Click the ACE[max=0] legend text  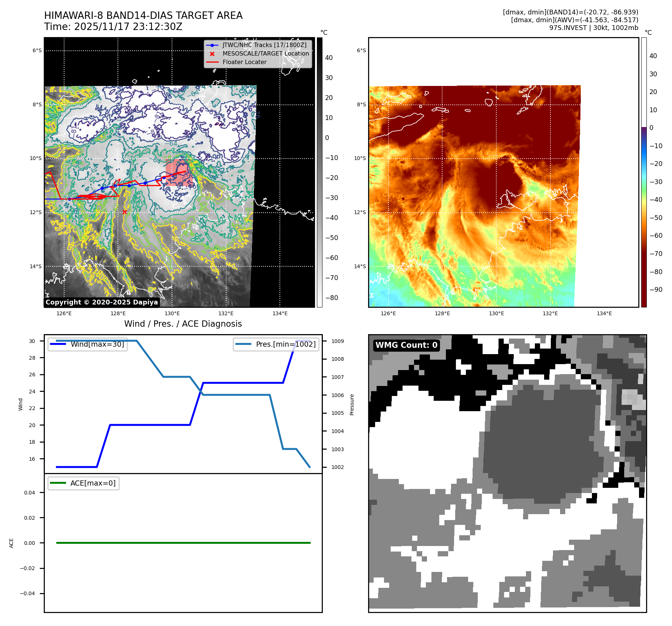[x=93, y=483]
